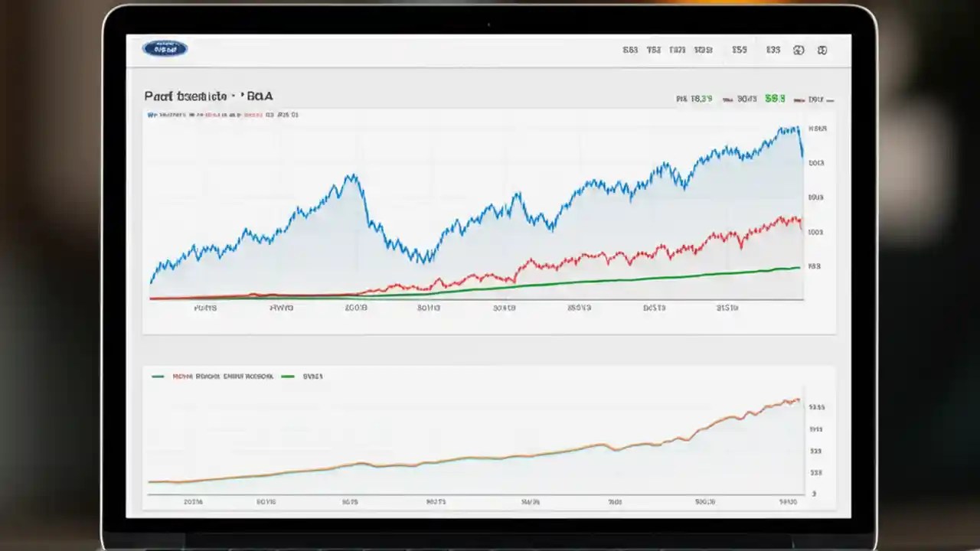Click the green price value in the header
980x551 pixels.
tap(773, 99)
